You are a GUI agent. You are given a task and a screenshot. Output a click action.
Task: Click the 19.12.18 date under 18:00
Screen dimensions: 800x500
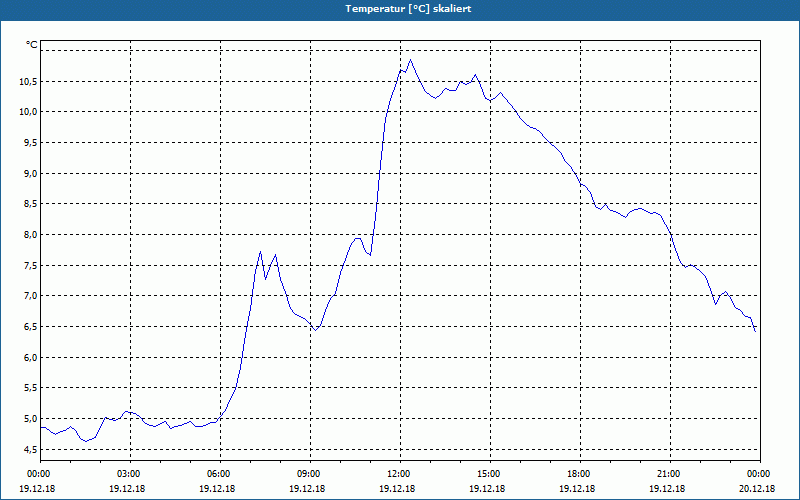coord(577,489)
